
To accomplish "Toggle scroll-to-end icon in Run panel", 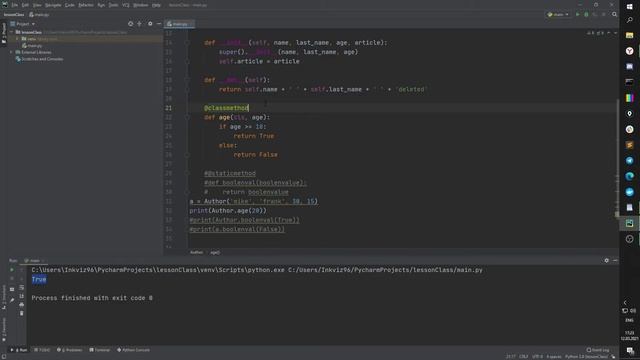I will coord(22,296).
